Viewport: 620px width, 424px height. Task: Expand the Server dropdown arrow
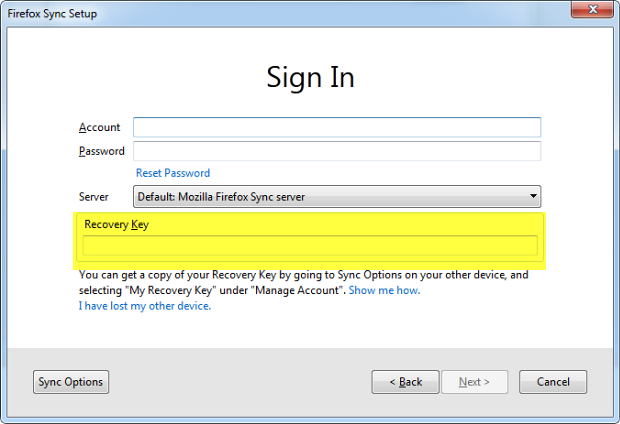(534, 197)
